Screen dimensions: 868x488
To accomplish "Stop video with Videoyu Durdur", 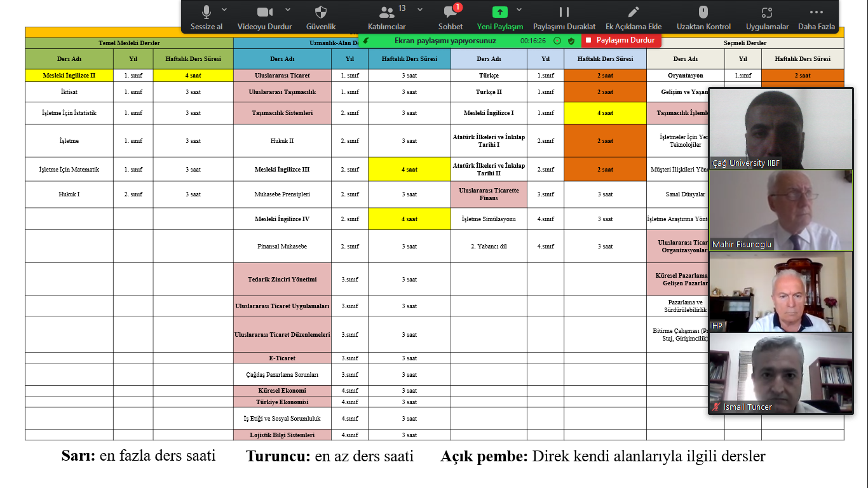I will 264,17.
